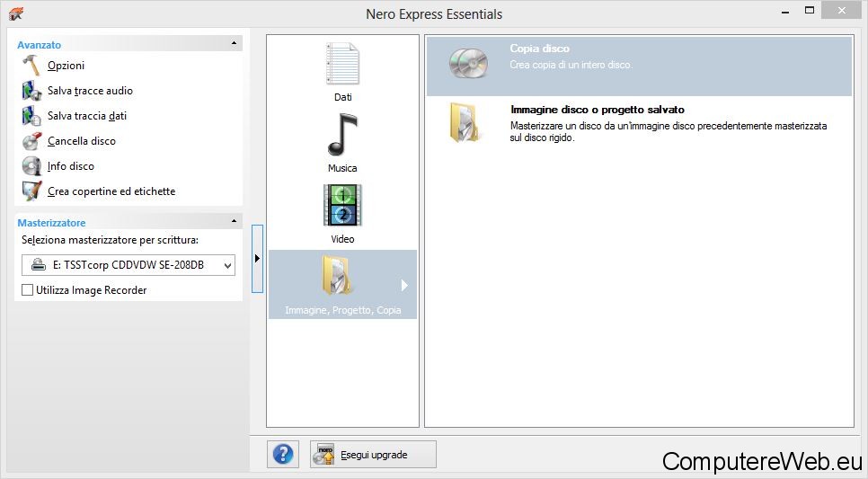Select the Video category label
This screenshot has height=479, width=868.
point(342,239)
